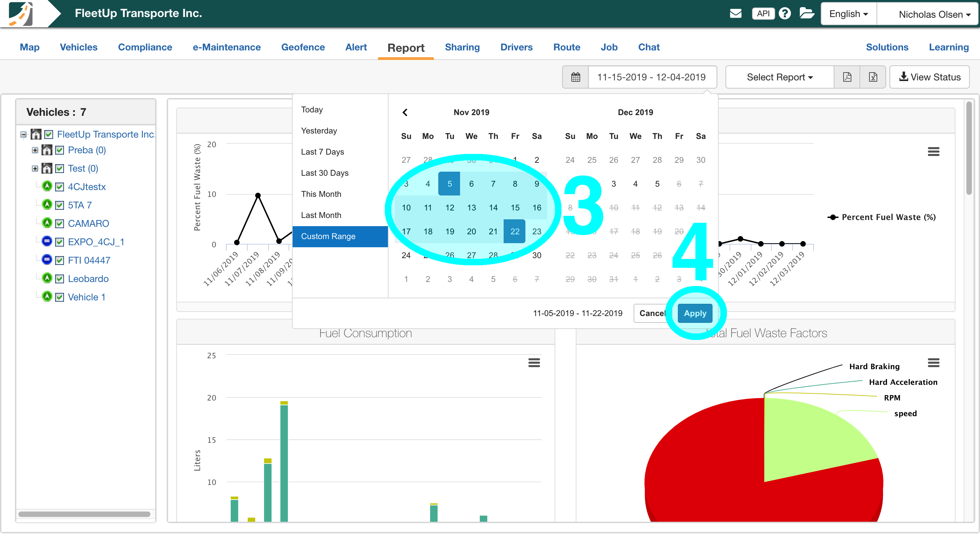Image resolution: width=980 pixels, height=534 pixels.
Task: Click green status icon of Vehicle 1
Action: pos(47,296)
